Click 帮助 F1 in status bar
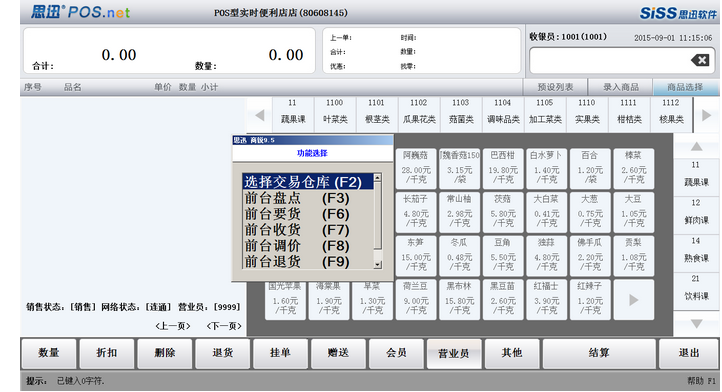722x392 pixels. click(x=702, y=381)
